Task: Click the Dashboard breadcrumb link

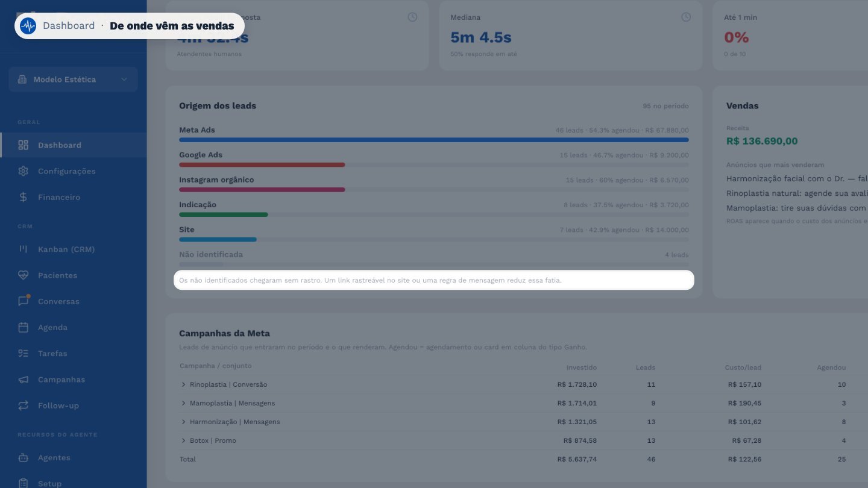Action: 69,26
